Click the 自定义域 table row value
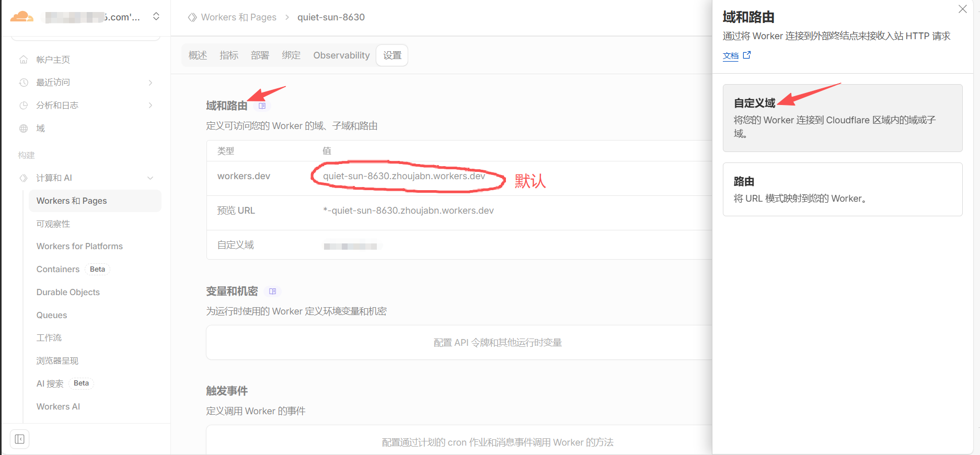This screenshot has width=980, height=455. click(x=351, y=246)
